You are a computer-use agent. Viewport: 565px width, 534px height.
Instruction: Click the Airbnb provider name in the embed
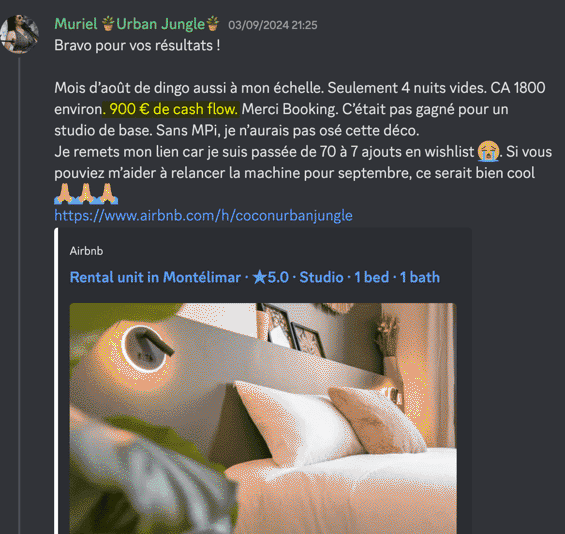tap(86, 251)
